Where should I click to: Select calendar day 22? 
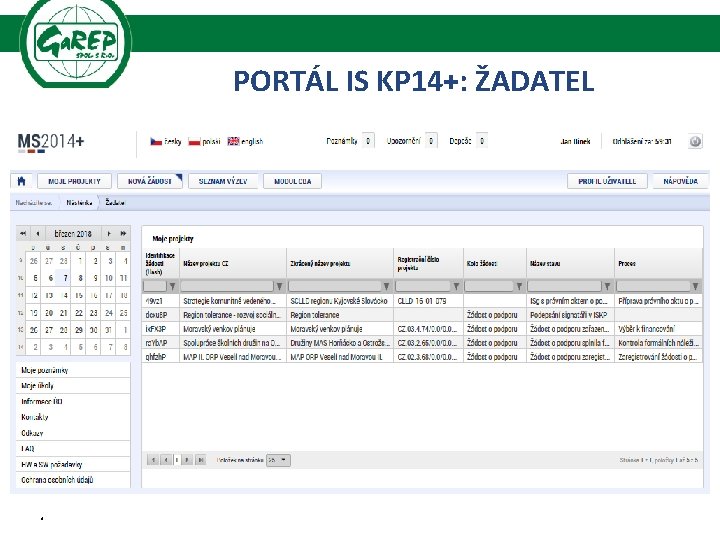pos(79,313)
